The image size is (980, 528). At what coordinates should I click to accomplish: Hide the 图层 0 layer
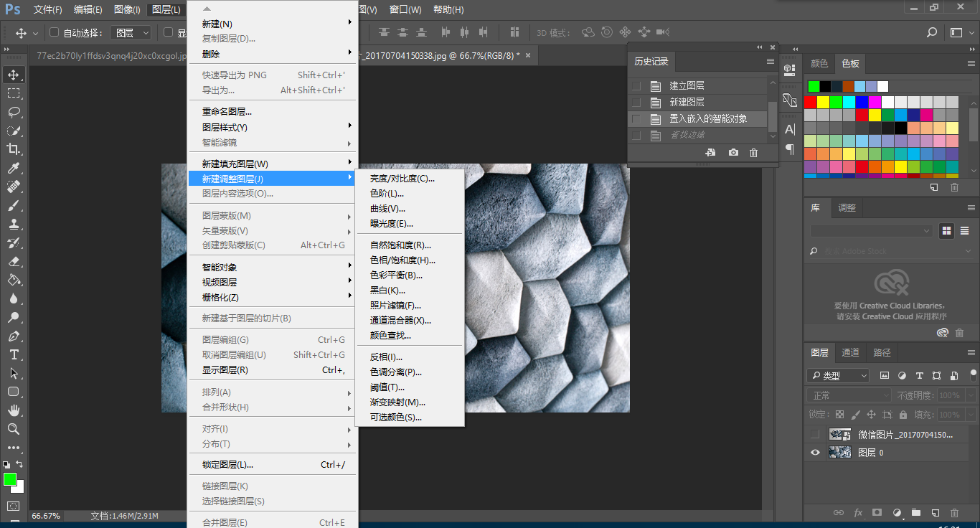(x=815, y=453)
